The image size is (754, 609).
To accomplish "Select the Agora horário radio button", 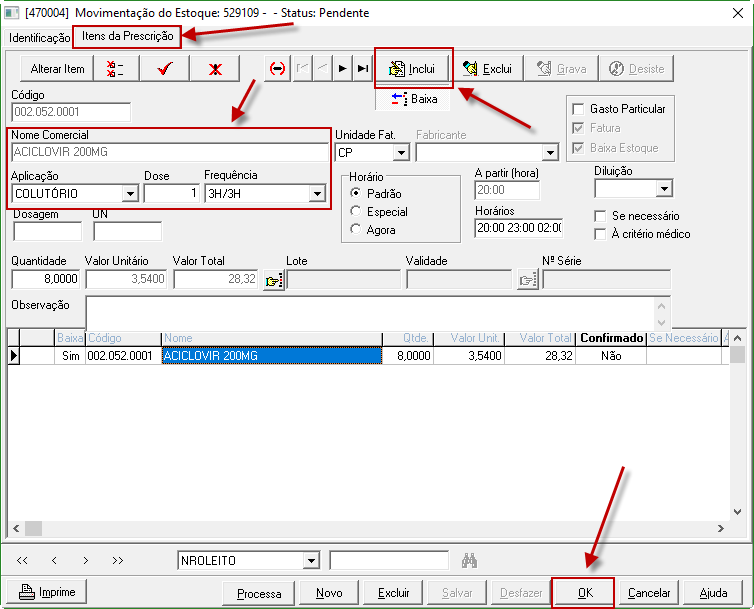I will click(355, 229).
